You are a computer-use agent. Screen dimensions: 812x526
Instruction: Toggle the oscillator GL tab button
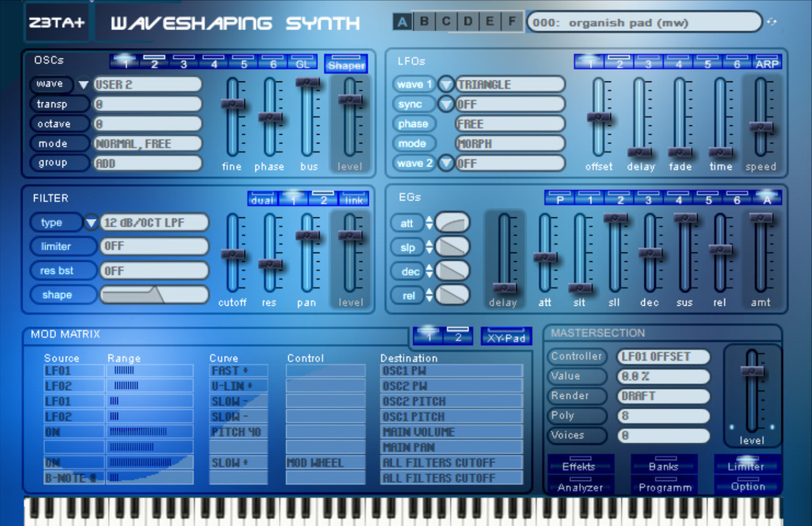tap(302, 62)
